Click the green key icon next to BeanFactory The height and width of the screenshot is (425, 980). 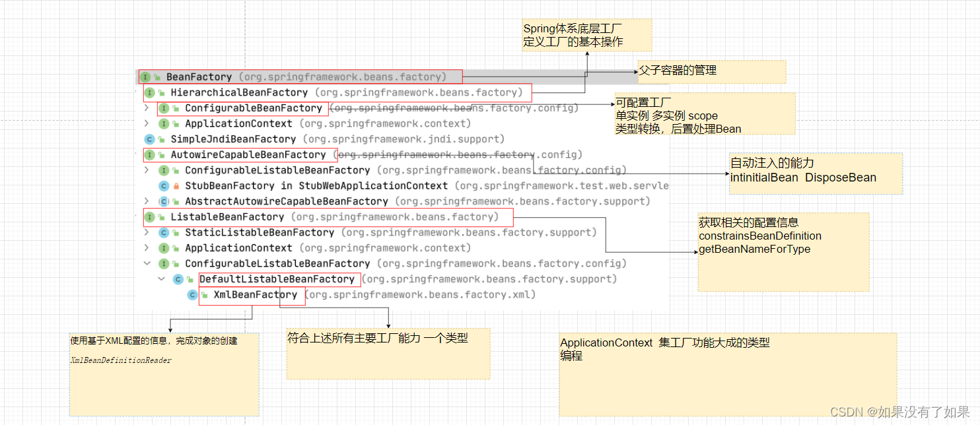157,77
